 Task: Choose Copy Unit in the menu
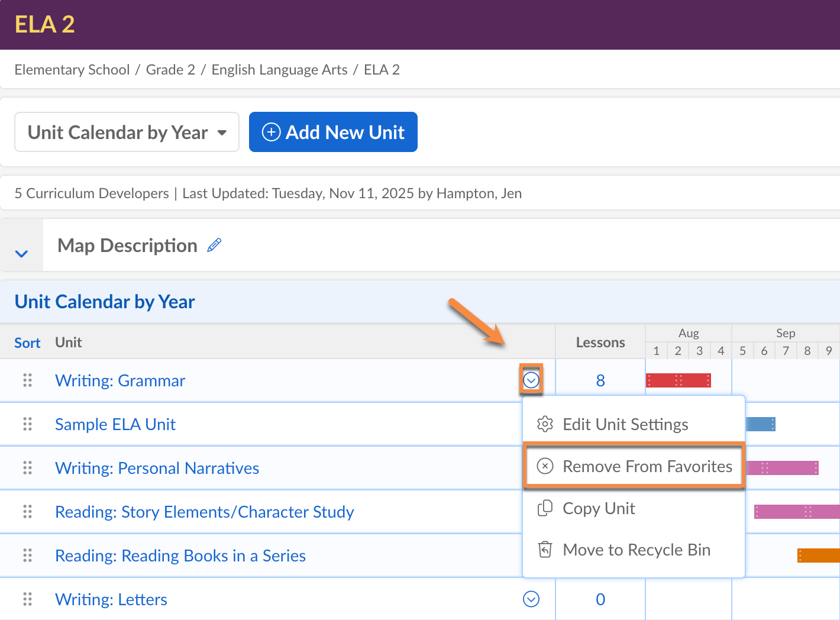click(599, 508)
